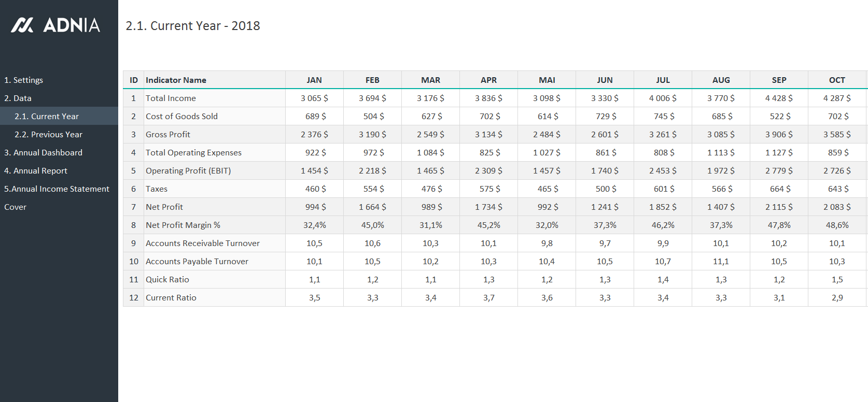
Task: Open the 1. Settings page
Action: 24,80
